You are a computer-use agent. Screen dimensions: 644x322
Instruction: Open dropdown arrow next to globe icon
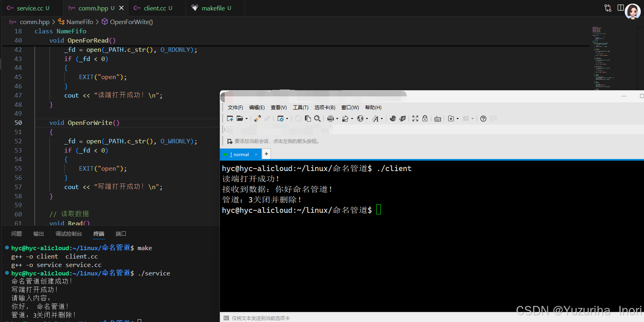(x=367, y=119)
